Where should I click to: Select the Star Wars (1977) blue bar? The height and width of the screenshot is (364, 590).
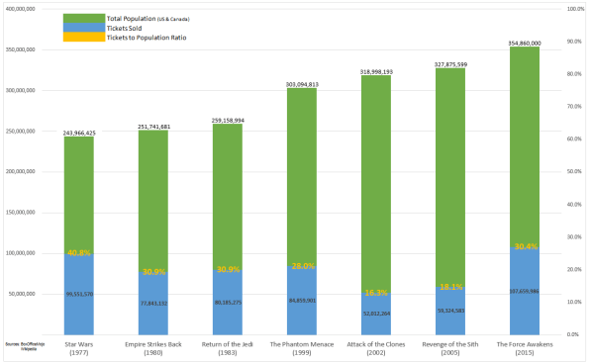[79, 294]
